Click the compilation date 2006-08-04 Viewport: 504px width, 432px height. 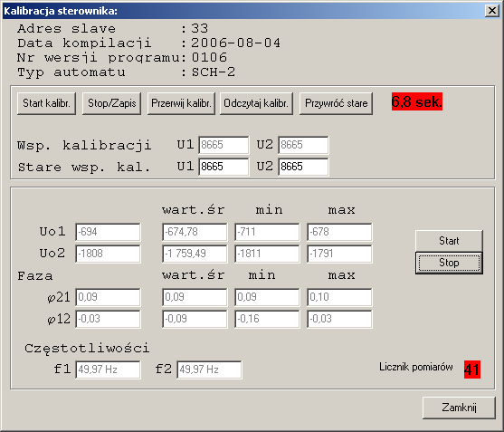click(x=236, y=43)
